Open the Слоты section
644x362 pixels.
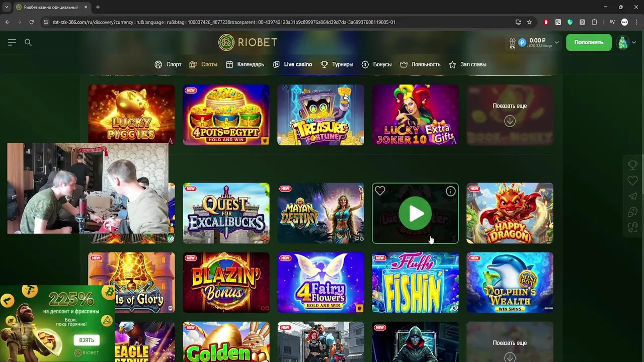tap(203, 64)
